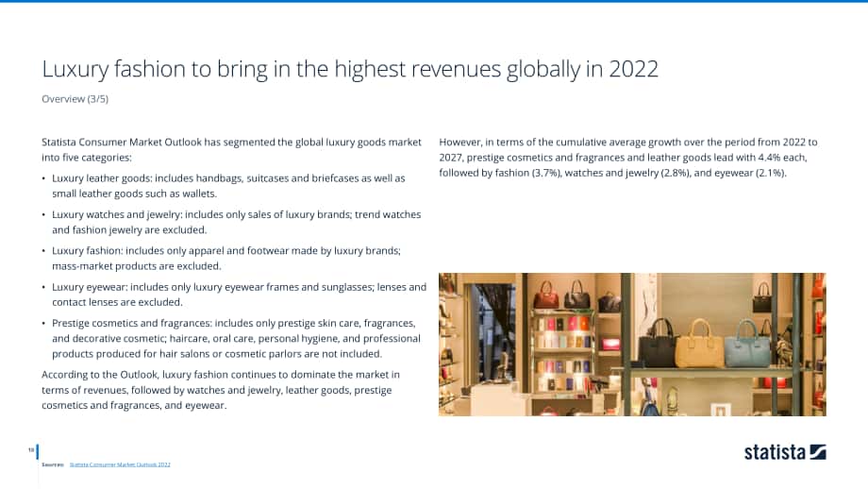The height and width of the screenshot is (489, 868).
Task: Click the 'Sources:' label in footer
Action: 53,464
